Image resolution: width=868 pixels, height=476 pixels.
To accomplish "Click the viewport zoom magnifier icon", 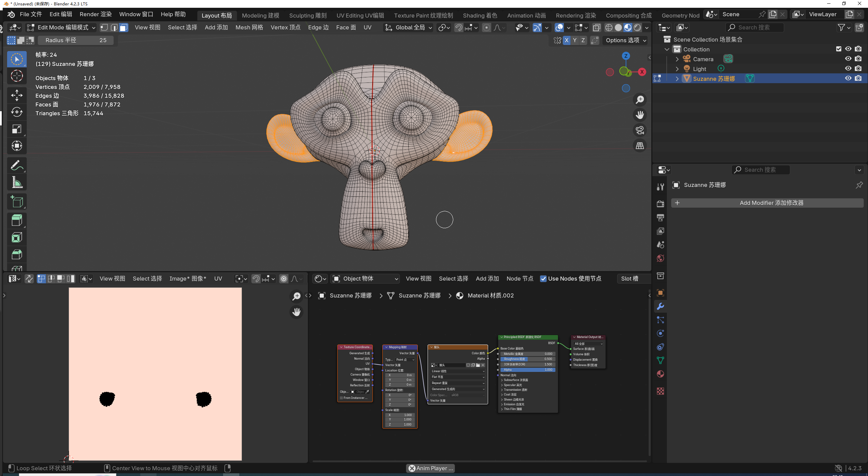I will click(x=640, y=100).
